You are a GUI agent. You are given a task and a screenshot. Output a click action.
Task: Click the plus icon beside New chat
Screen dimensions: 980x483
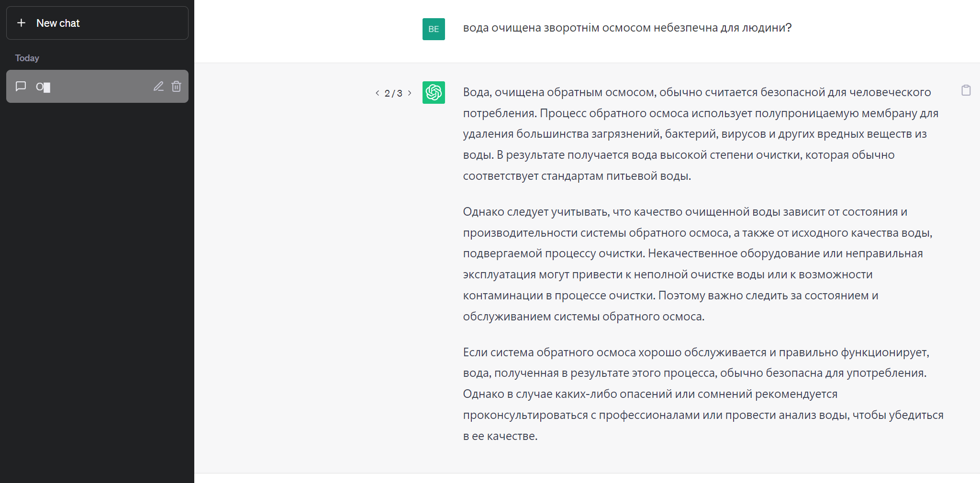(21, 23)
